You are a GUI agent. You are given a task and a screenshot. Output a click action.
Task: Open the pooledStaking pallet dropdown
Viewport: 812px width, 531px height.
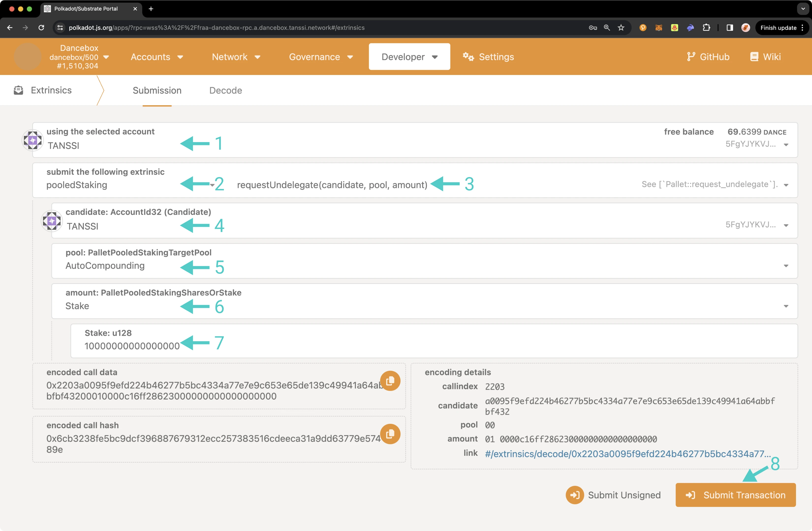[x=212, y=185]
